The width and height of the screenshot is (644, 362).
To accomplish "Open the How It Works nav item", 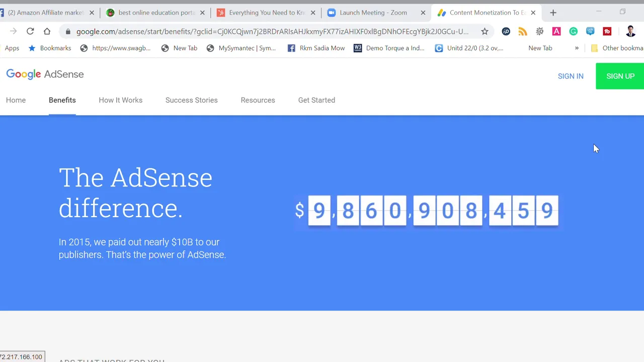I will tap(121, 100).
